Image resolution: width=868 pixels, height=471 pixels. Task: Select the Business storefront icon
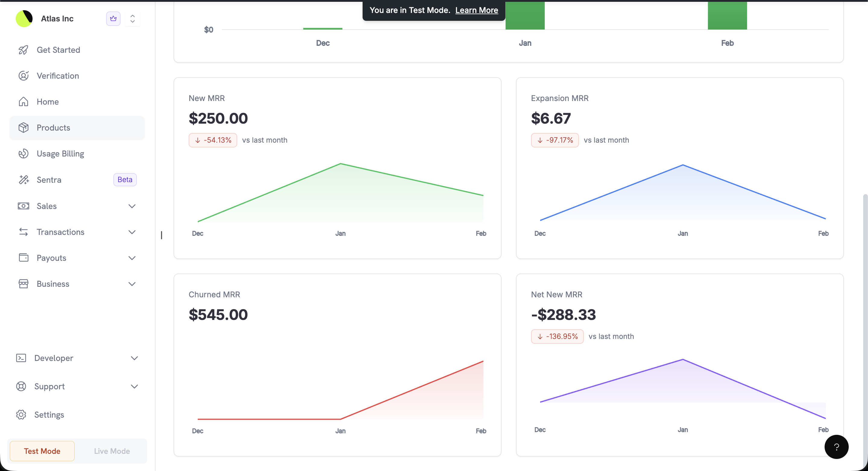(23, 283)
